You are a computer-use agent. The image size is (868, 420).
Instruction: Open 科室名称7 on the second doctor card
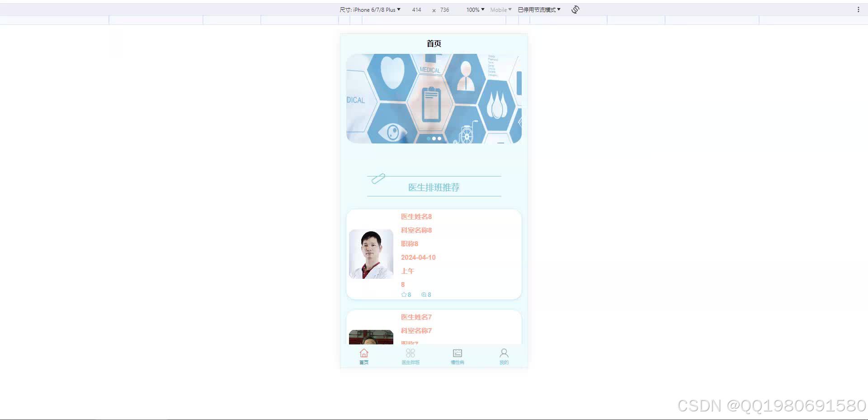[x=415, y=330]
